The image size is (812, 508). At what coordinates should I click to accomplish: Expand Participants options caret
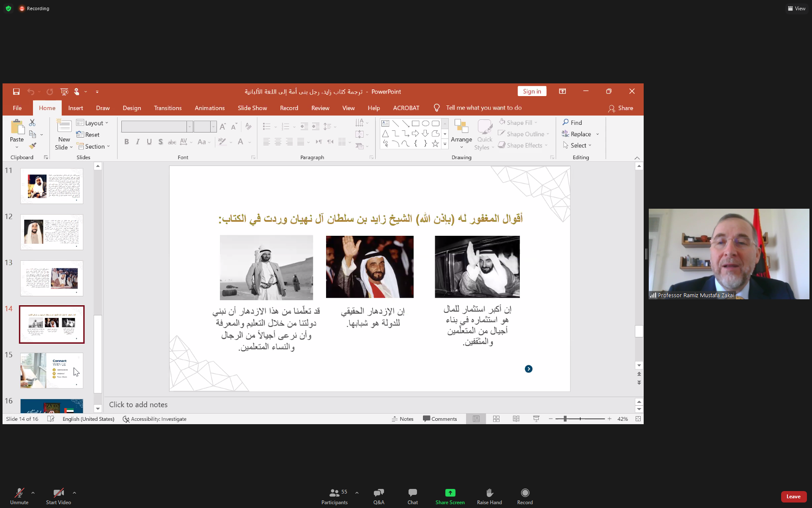tap(357, 492)
